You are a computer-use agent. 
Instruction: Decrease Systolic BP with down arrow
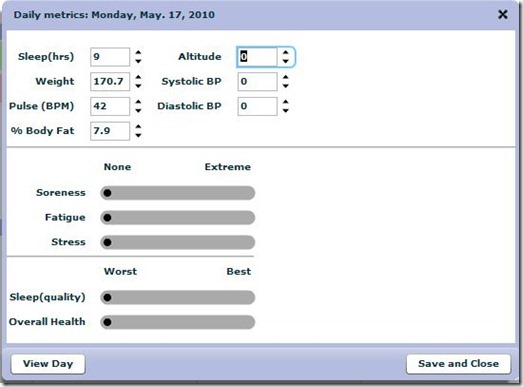click(285, 86)
